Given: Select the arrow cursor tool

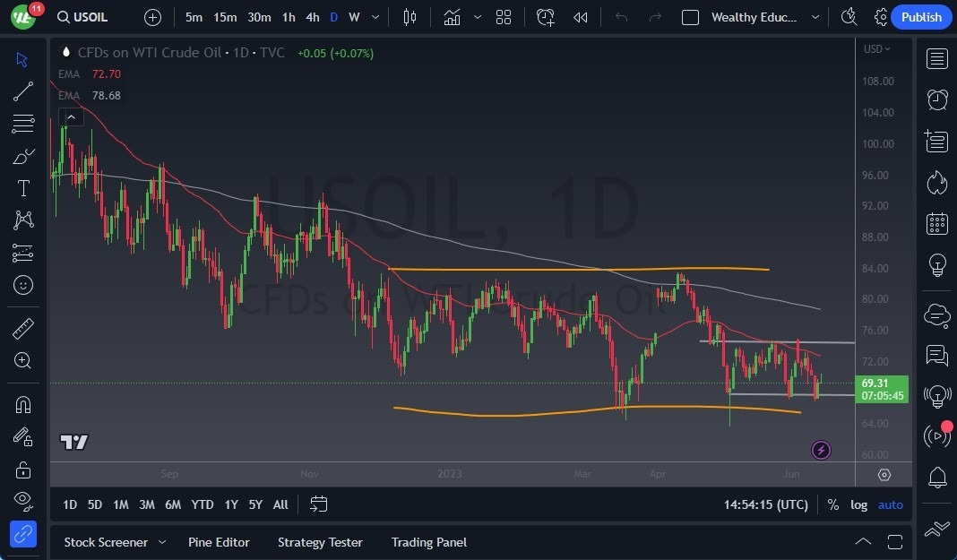Looking at the screenshot, I should pos(22,59).
